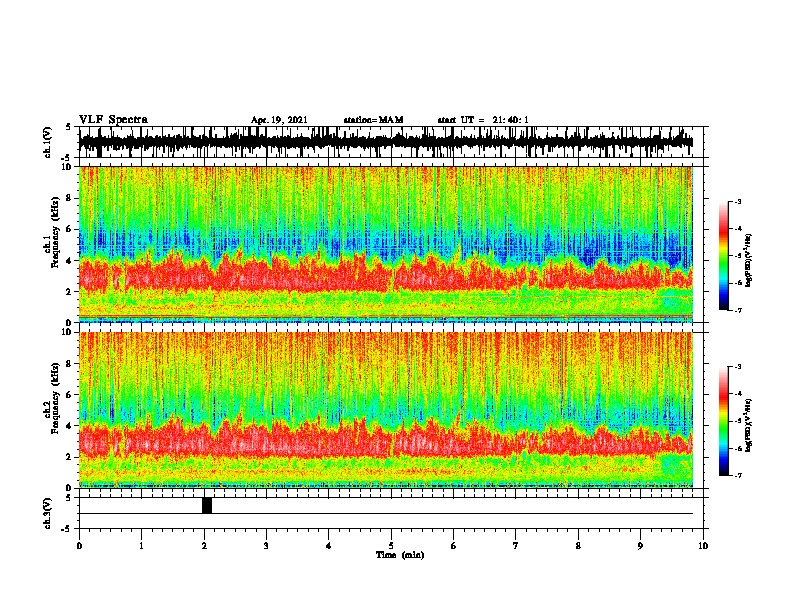Click the time-axis tick label "3"

[266, 546]
